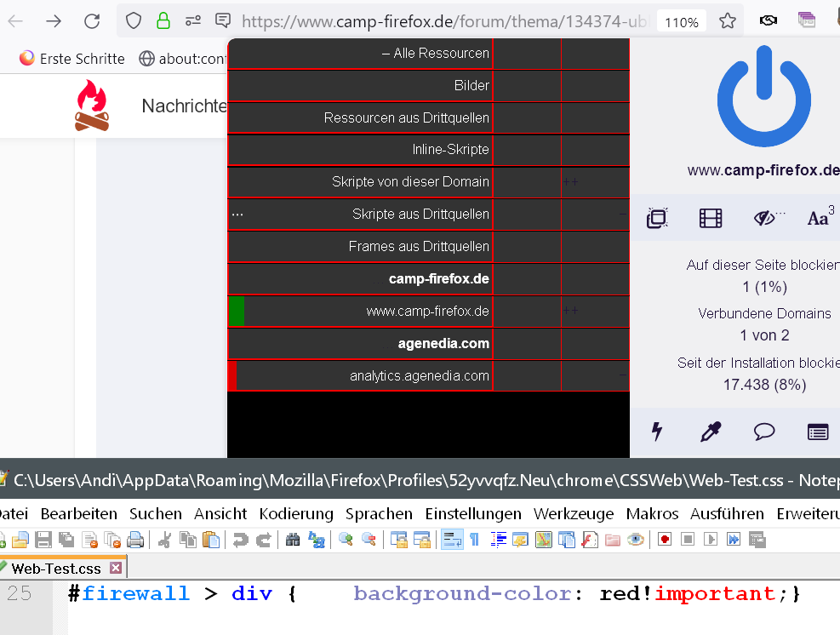Image resolution: width=840 pixels, height=635 pixels.
Task: Click uBlock element picker eyedropper icon
Action: [x=711, y=432]
